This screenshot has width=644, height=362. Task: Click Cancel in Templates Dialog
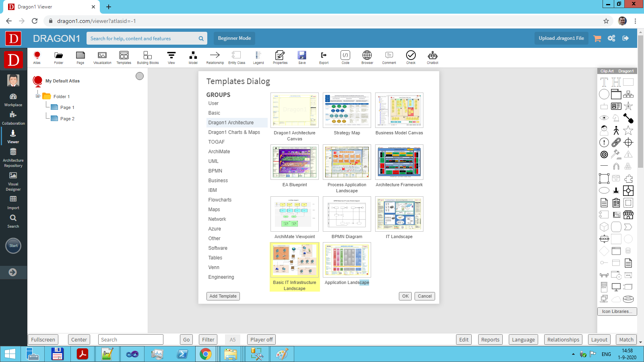coord(425,296)
